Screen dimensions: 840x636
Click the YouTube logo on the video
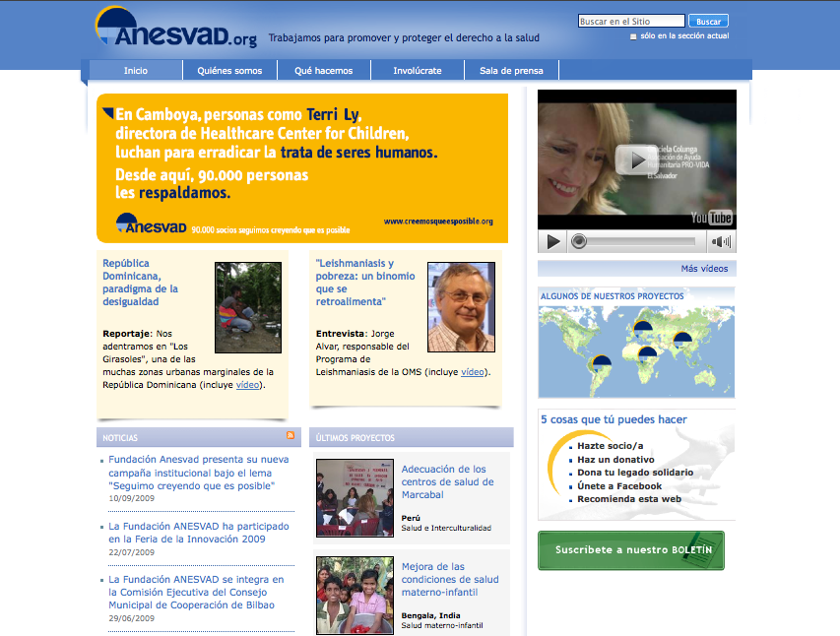[711, 218]
